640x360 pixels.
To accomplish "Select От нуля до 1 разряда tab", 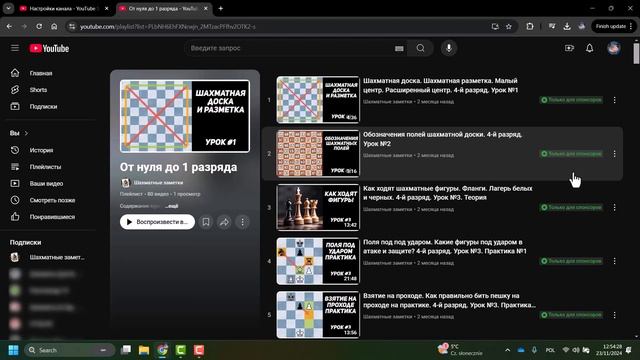I will [164, 9].
